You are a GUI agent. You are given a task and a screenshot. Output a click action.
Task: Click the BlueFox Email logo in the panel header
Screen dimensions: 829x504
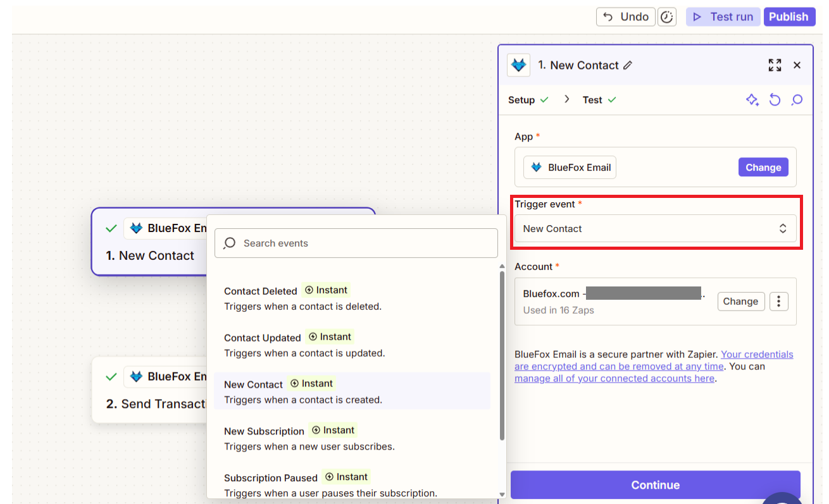point(518,65)
